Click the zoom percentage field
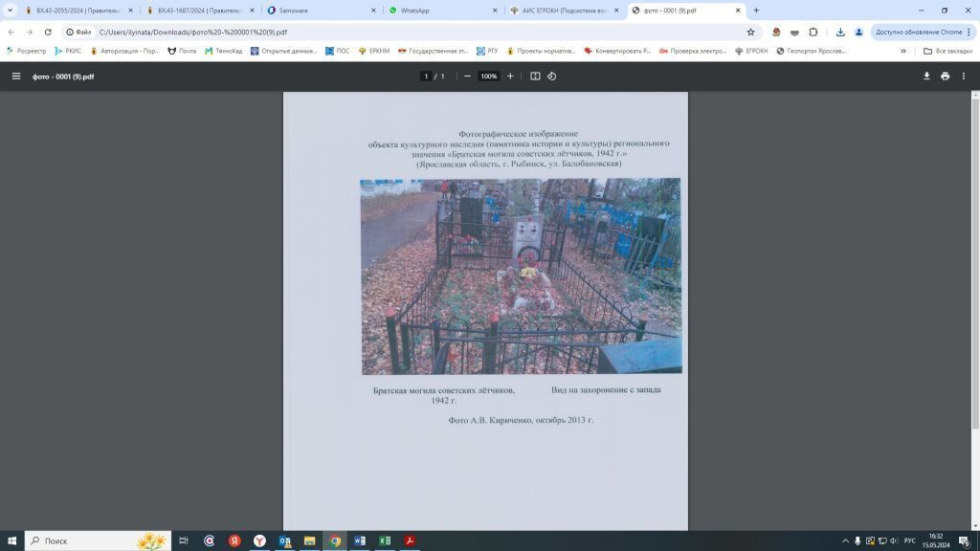 click(x=488, y=77)
